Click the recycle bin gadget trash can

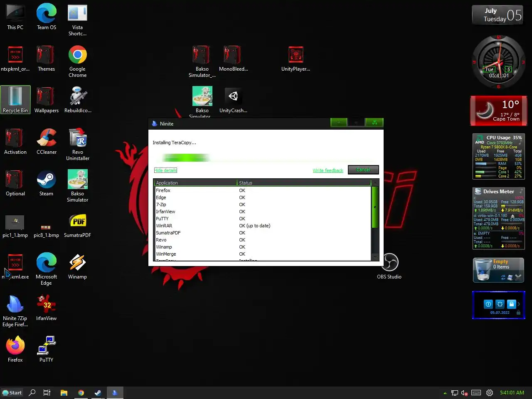coord(483,270)
